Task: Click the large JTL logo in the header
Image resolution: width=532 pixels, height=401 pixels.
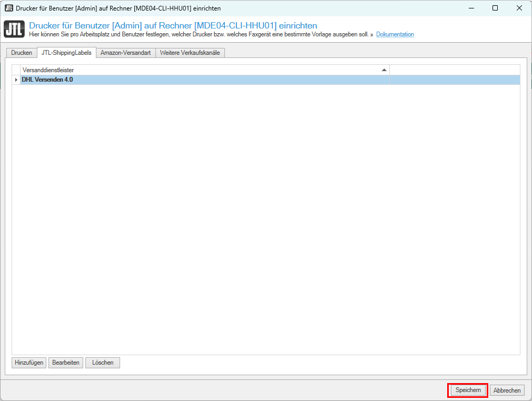Action: (x=14, y=30)
